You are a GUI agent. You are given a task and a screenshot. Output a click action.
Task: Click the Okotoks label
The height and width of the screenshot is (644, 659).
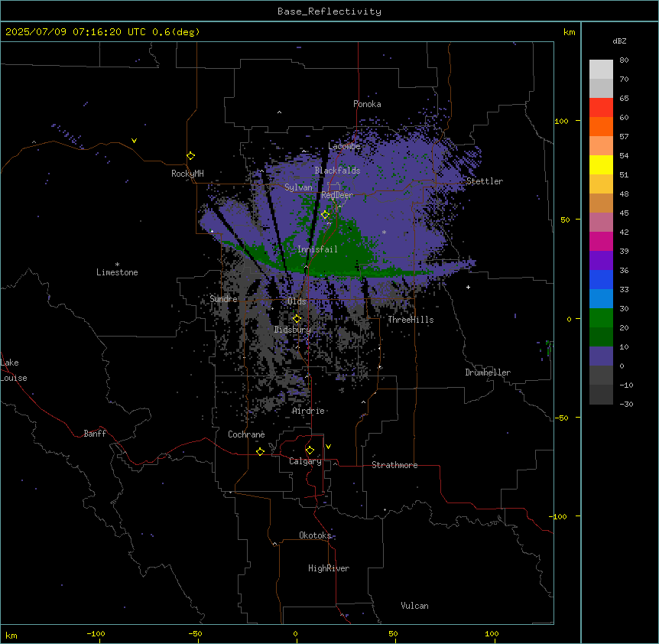(x=315, y=535)
